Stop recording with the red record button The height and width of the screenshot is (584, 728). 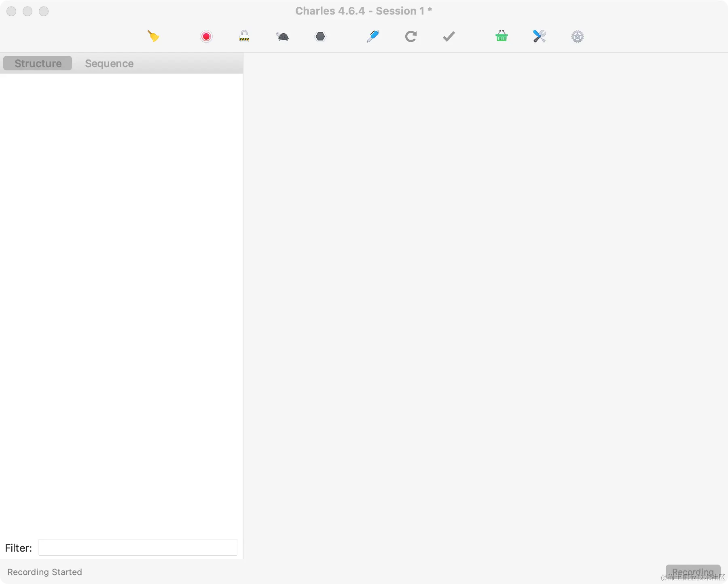[206, 36]
